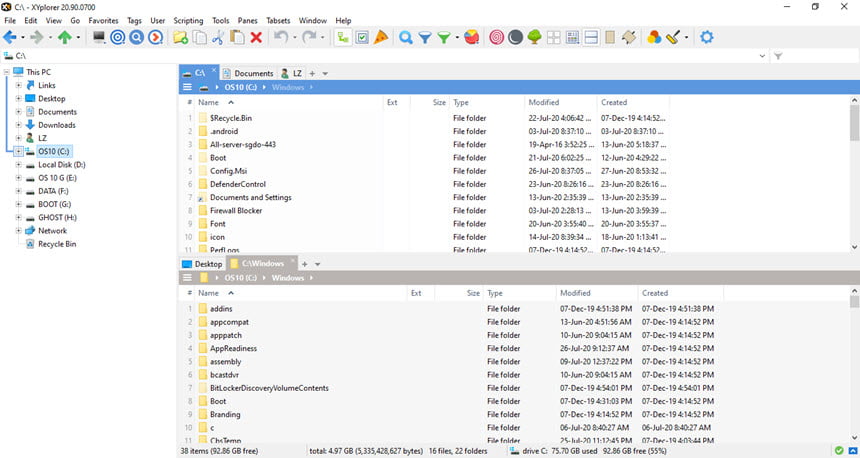Image resolution: width=860 pixels, height=458 pixels.
Task: Click the green Mini Tree icon
Action: tap(535, 37)
